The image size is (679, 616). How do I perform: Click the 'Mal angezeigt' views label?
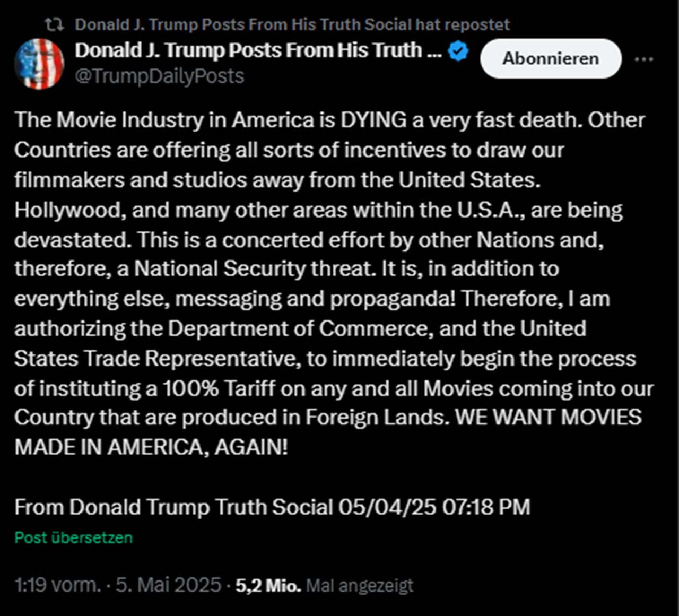tap(360, 586)
